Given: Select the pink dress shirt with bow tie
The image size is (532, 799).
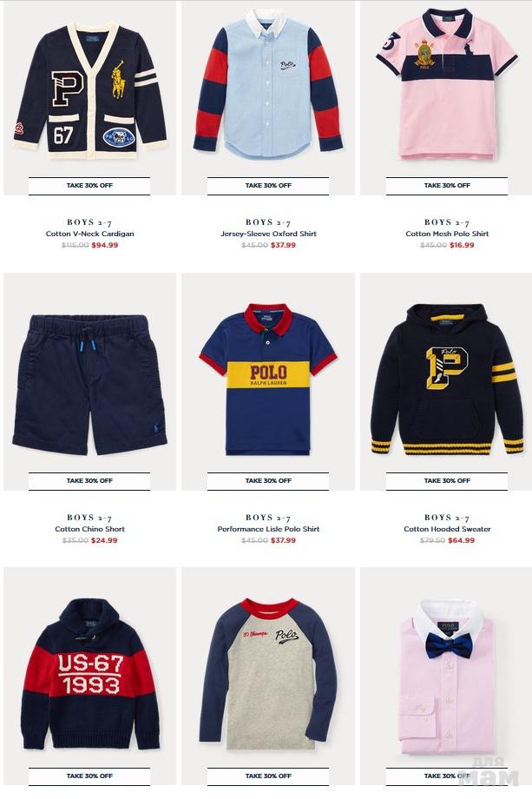Looking at the screenshot, I should point(446,677).
